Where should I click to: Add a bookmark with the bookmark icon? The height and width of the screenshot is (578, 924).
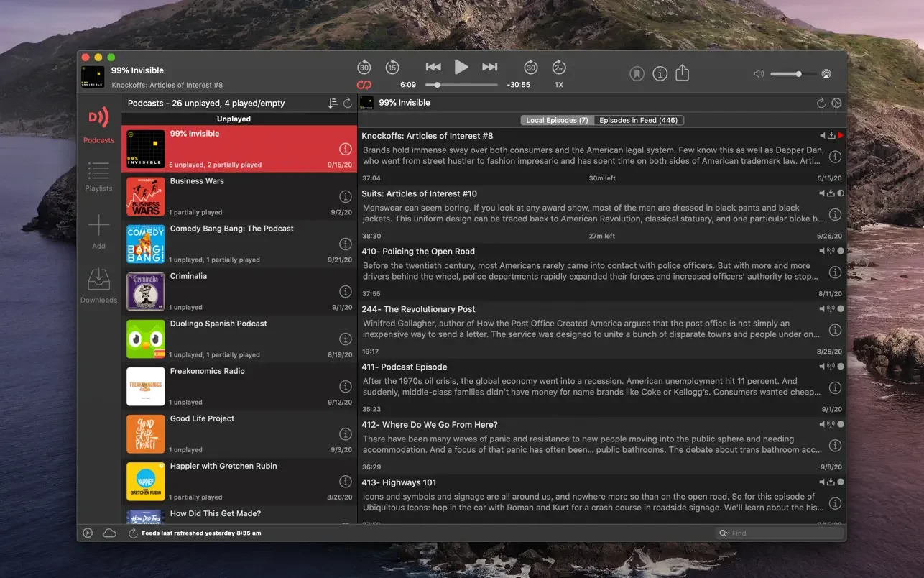point(637,74)
